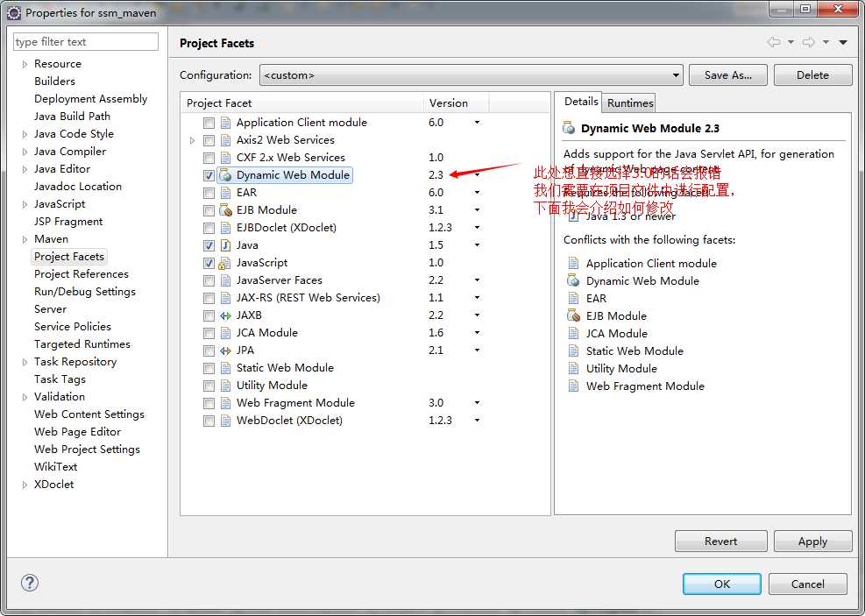Click the Application Client module conflict icon
The height and width of the screenshot is (616, 865).
573,263
